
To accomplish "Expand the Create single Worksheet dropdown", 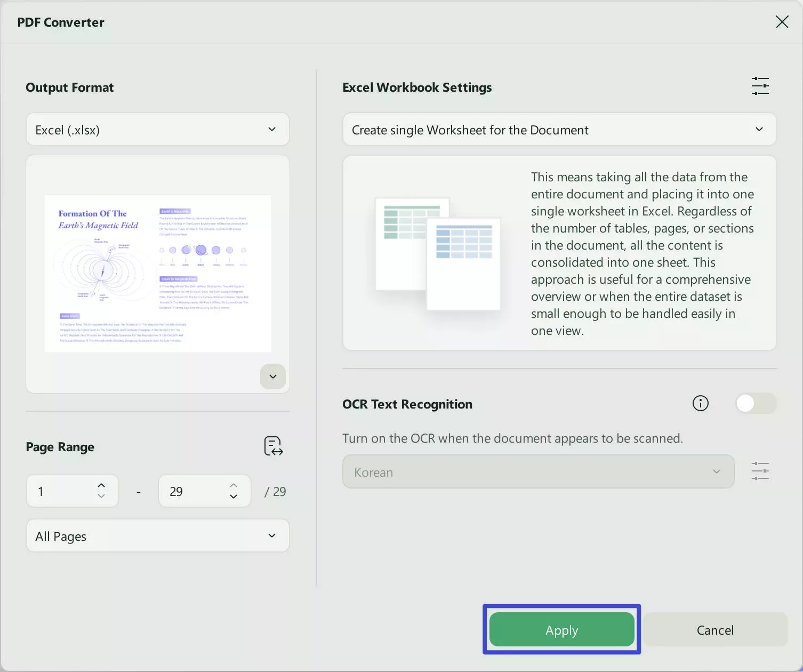I will click(x=559, y=130).
